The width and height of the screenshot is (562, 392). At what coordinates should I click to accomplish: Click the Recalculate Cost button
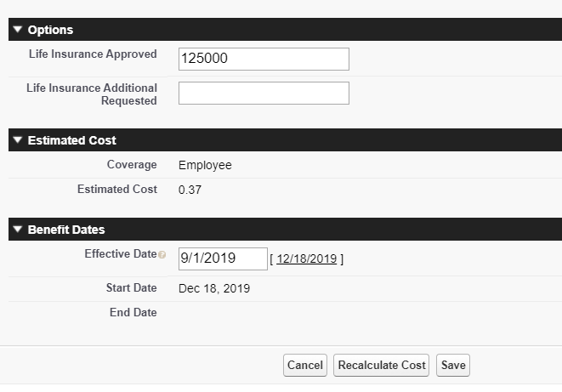(x=381, y=365)
